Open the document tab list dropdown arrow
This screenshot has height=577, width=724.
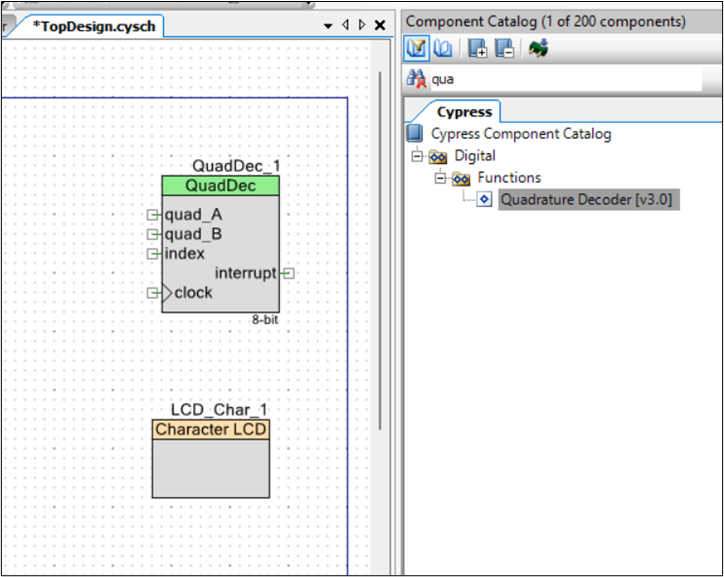[328, 26]
